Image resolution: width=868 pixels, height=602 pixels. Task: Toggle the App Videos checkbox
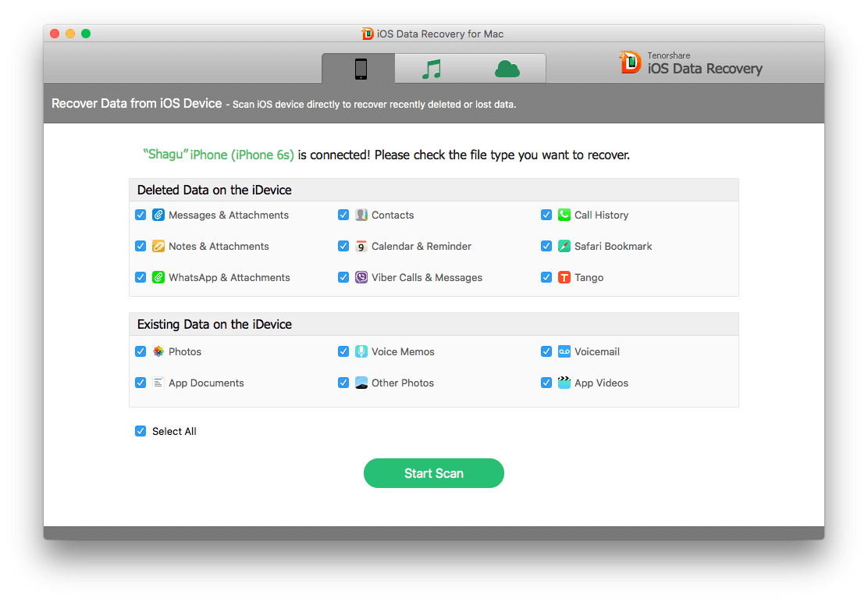click(x=546, y=382)
